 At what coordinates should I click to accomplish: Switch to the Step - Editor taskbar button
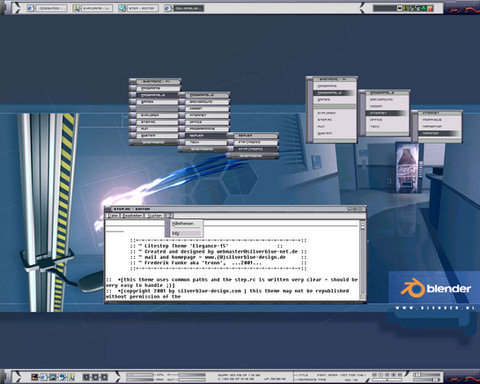pos(138,8)
